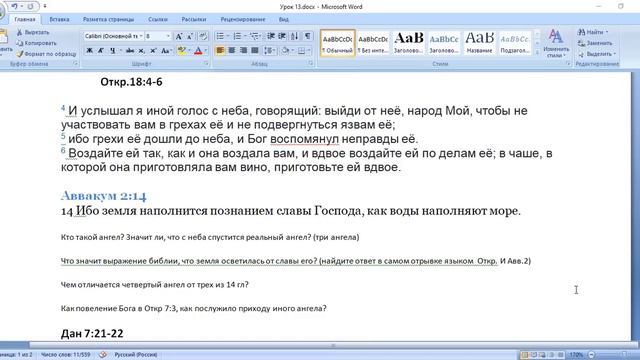Open Изменить стили menu
640x360 pixels.
pos(556,43)
